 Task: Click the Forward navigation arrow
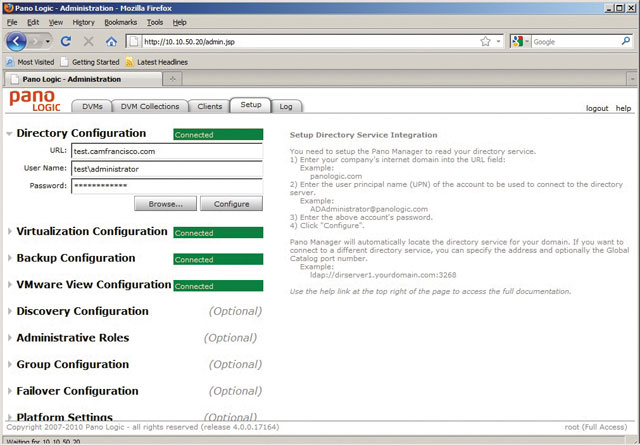36,41
